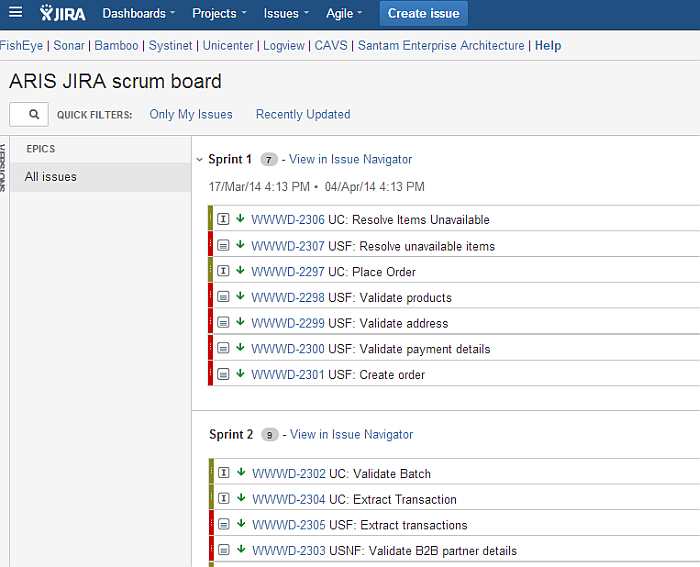Toggle the Only My Issues quick filter
The image size is (700, 567).
tap(191, 114)
